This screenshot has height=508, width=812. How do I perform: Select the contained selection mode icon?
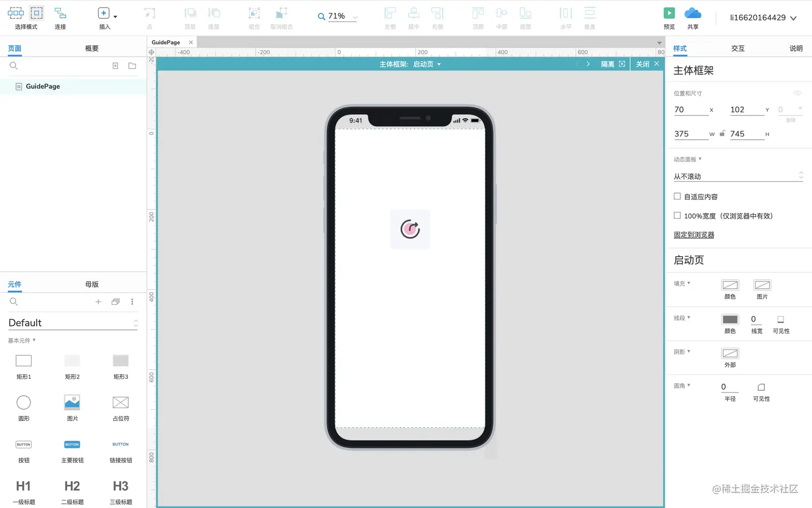tap(37, 13)
